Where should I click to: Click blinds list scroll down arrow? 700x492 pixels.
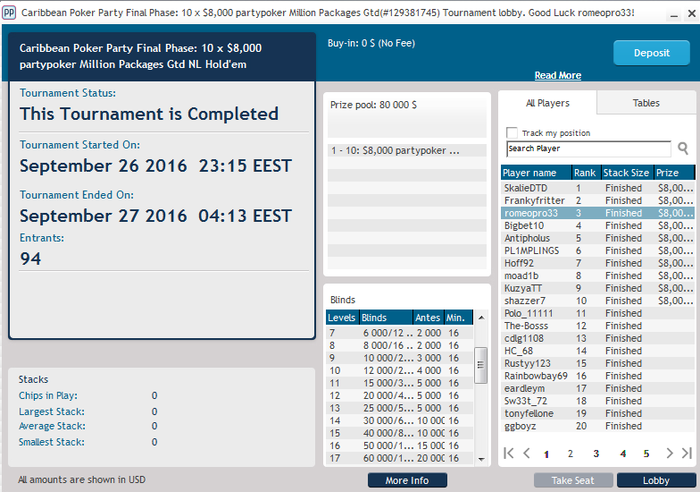(481, 459)
